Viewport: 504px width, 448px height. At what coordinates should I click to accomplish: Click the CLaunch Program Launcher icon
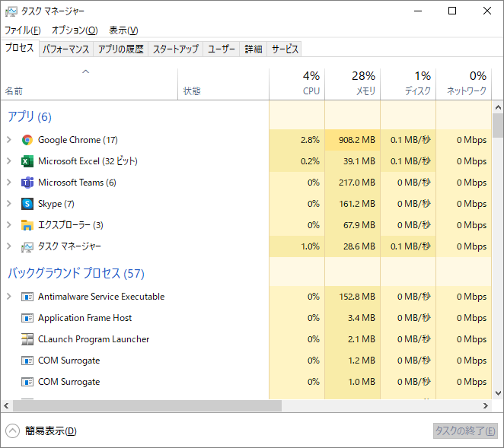[27, 339]
